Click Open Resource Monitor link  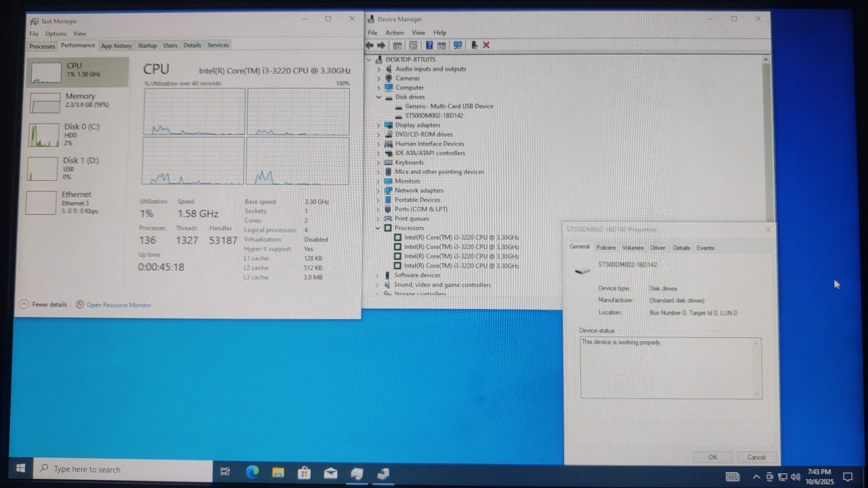click(x=119, y=305)
